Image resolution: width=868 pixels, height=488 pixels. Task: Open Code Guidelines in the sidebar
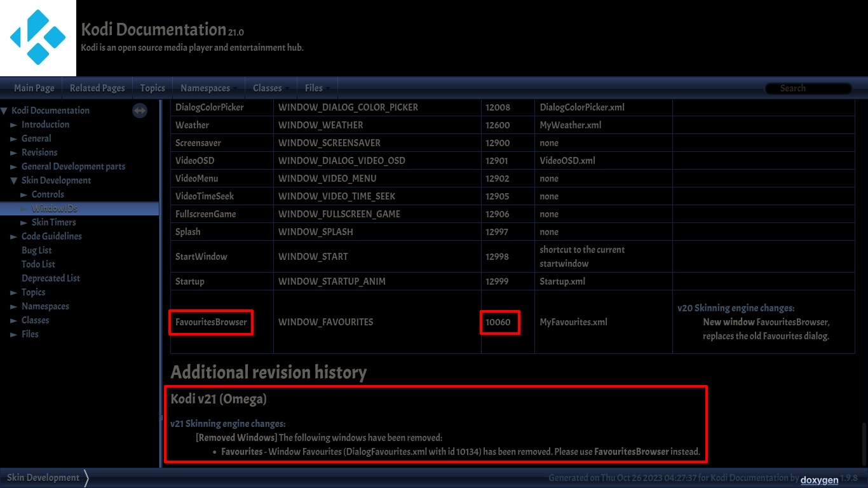click(51, 236)
